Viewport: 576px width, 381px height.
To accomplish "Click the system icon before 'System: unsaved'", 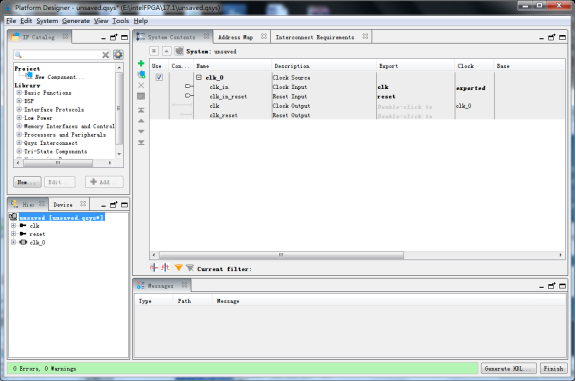I will [179, 51].
